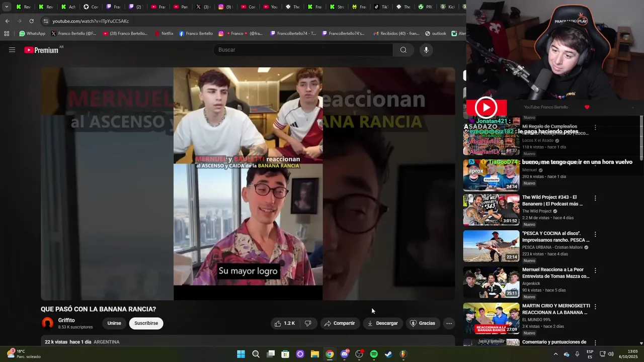Open Recibidos (40) Gmail bookmark
Image resolution: width=644 pixels, height=362 pixels.
click(396, 34)
